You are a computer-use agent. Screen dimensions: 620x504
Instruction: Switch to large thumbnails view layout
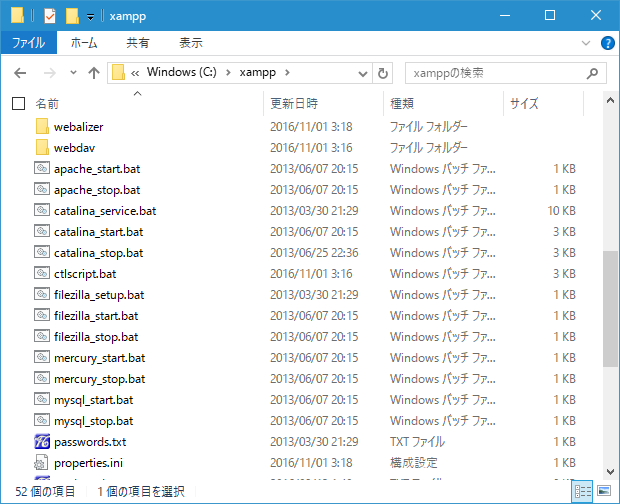point(604,491)
